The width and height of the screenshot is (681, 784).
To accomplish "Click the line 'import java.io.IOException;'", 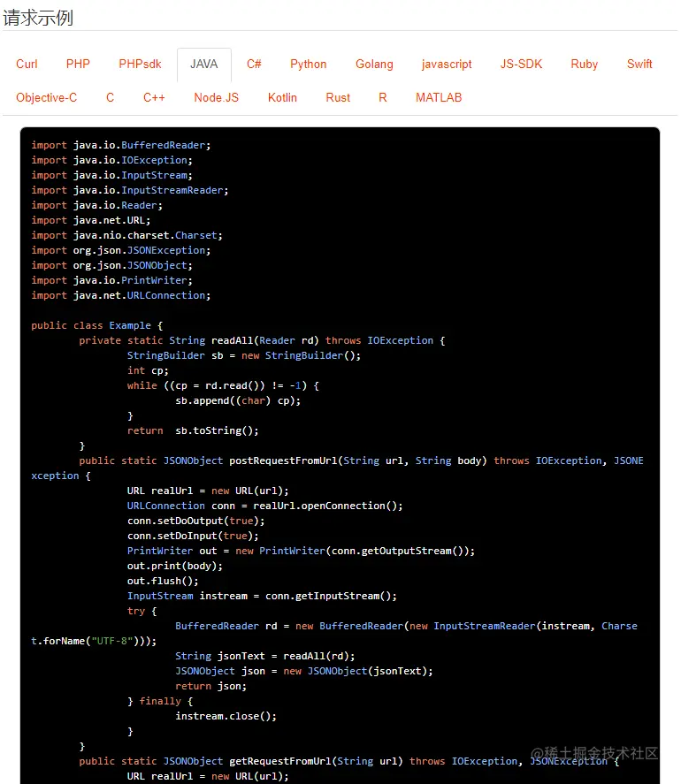I will click(x=111, y=160).
